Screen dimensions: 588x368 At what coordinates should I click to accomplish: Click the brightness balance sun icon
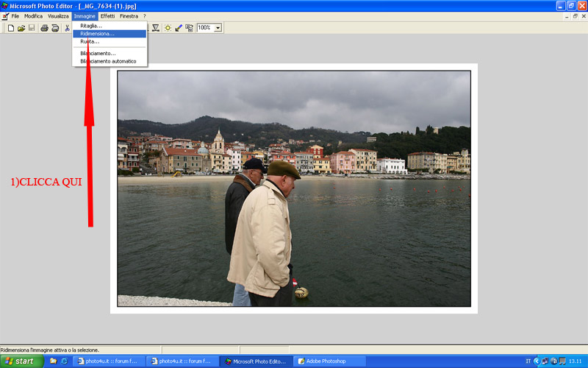pyautogui.click(x=168, y=28)
